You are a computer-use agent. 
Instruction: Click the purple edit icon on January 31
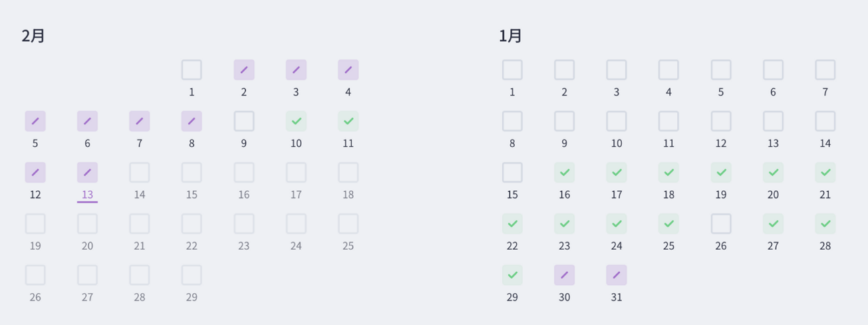click(x=617, y=275)
